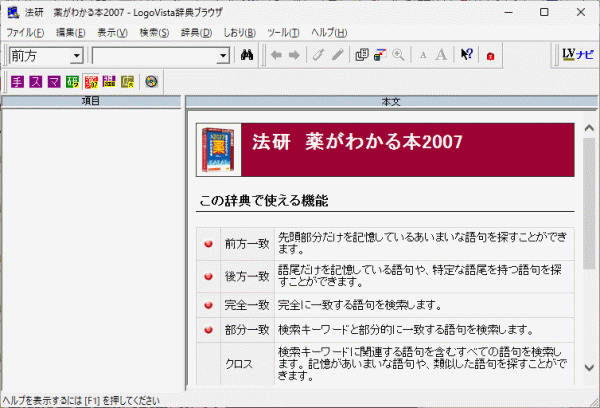Open the LVナビ button
This screenshot has height=408, width=600.
(x=578, y=55)
